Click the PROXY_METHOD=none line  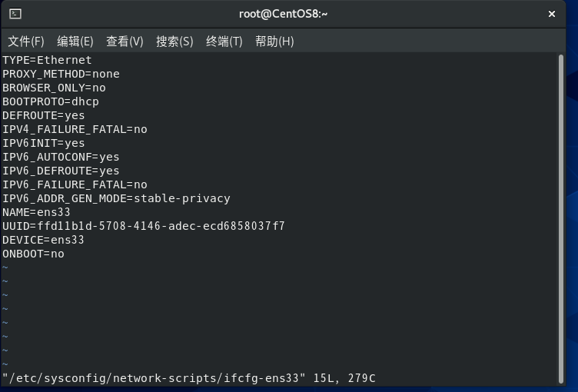coord(61,74)
